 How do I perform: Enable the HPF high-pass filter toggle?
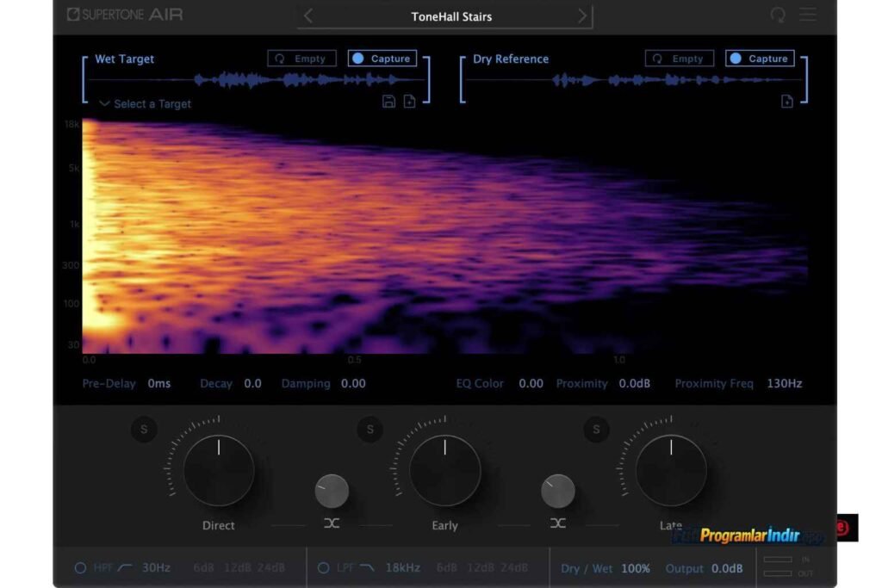tap(80, 568)
